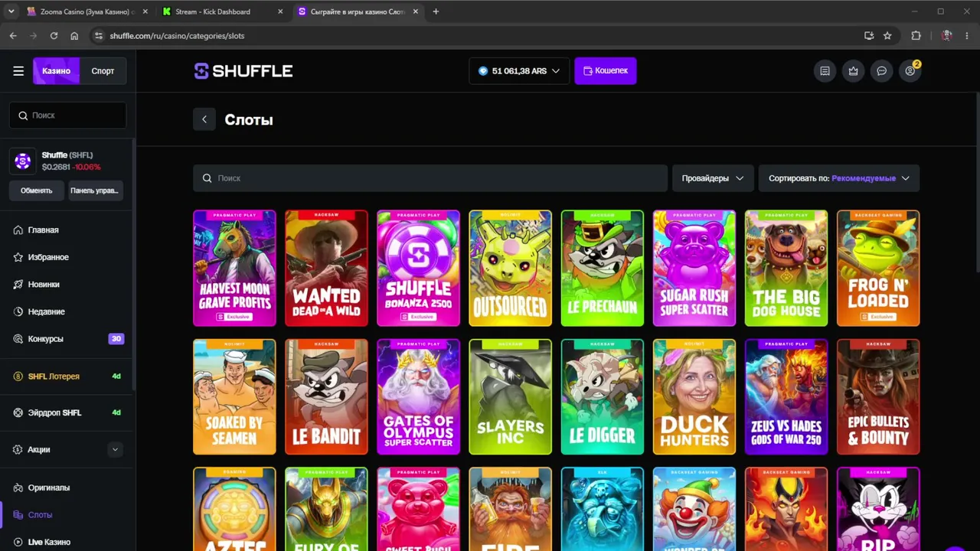Open the hamburger sidebar menu
980x551 pixels.
(18, 71)
